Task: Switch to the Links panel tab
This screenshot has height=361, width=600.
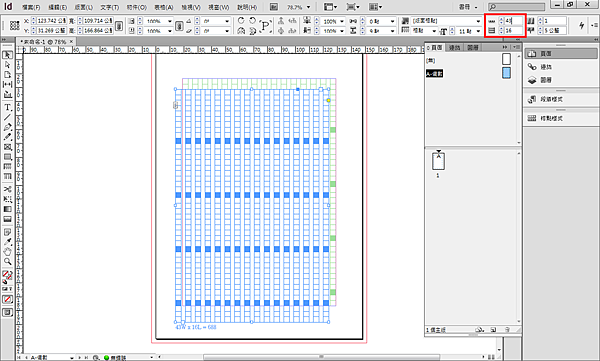Action: (455, 47)
